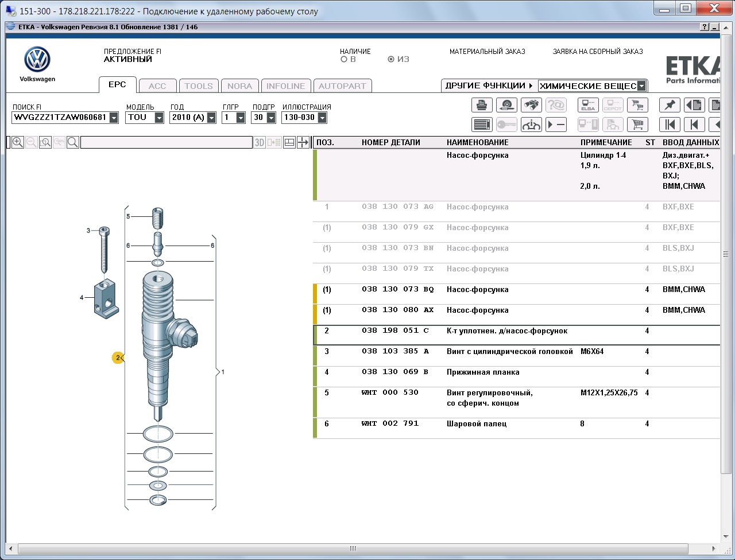Go to the previous illustration button
The height and width of the screenshot is (560, 735).
pyautogui.click(x=694, y=124)
